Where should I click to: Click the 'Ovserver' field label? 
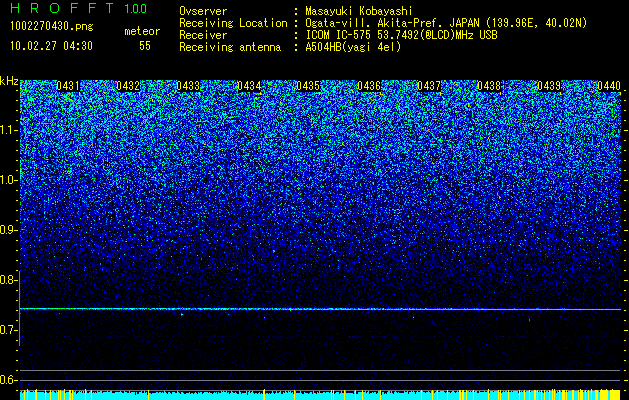pyautogui.click(x=203, y=11)
